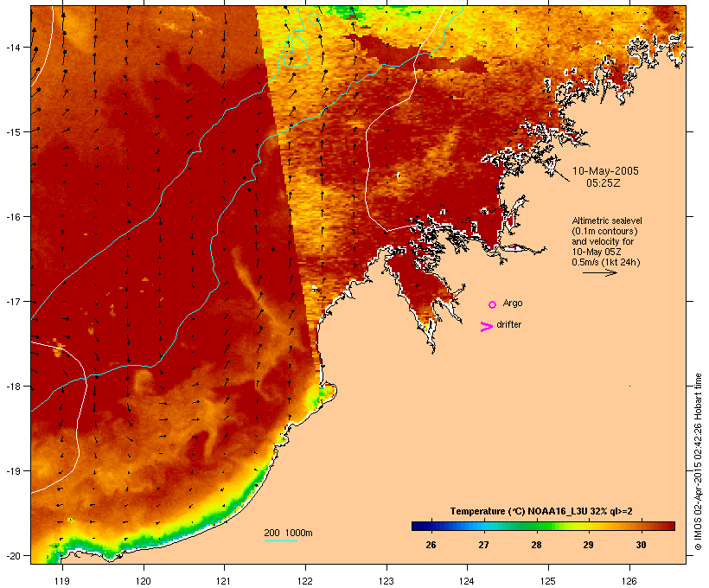Click the magenta drifter arrow symbol
709x588 pixels.
pyautogui.click(x=487, y=327)
